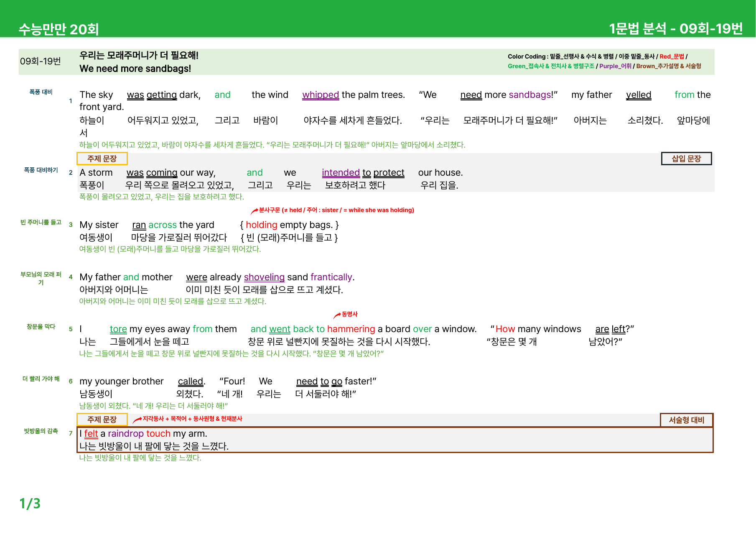
Task: Click the purple underlined word shoveling
Action: [x=264, y=277]
